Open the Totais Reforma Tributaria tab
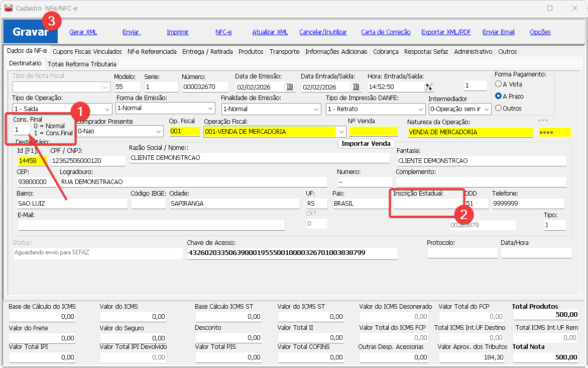 click(82, 64)
